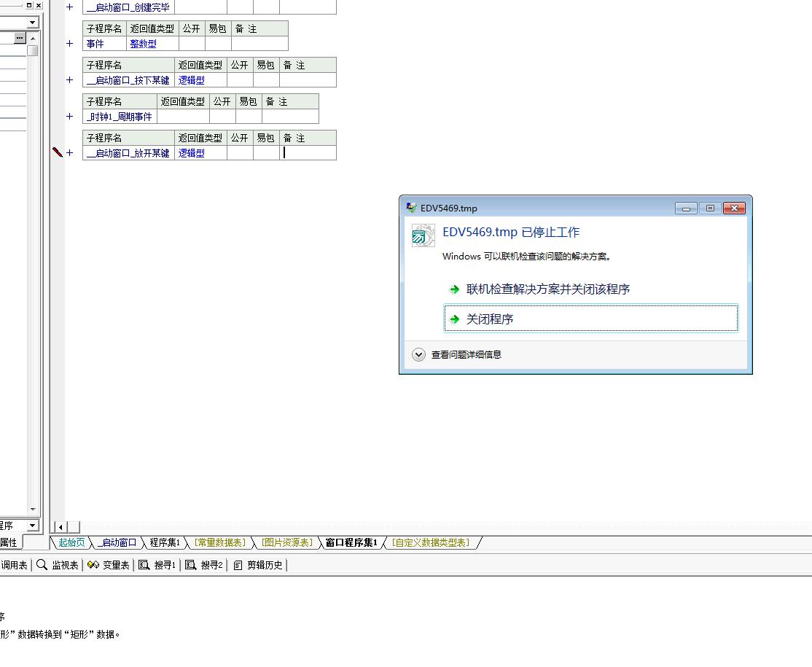Click the 事件 subroutine name cell

[x=105, y=44]
